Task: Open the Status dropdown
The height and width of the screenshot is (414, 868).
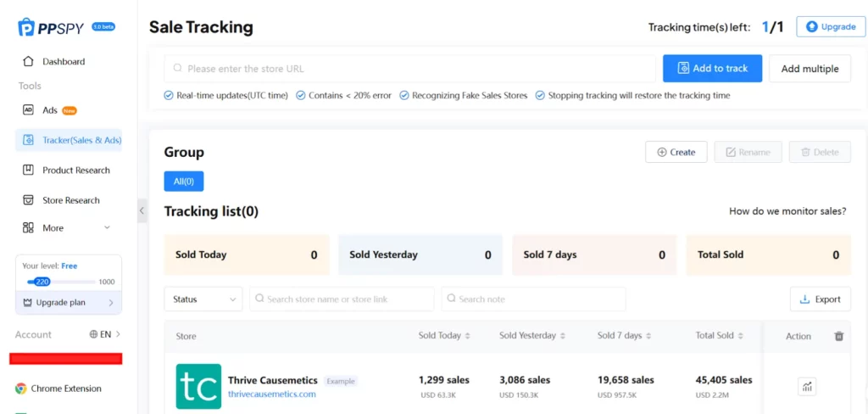Action: [203, 299]
